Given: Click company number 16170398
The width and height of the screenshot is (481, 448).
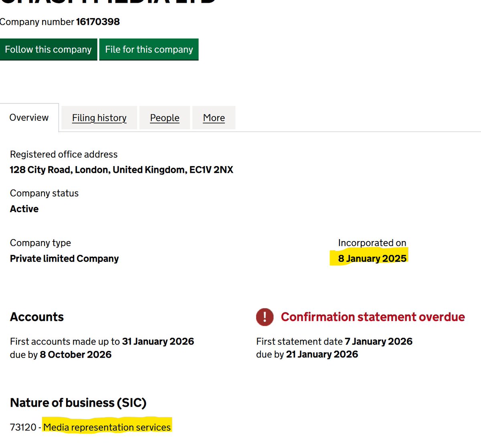Looking at the screenshot, I should click(98, 22).
